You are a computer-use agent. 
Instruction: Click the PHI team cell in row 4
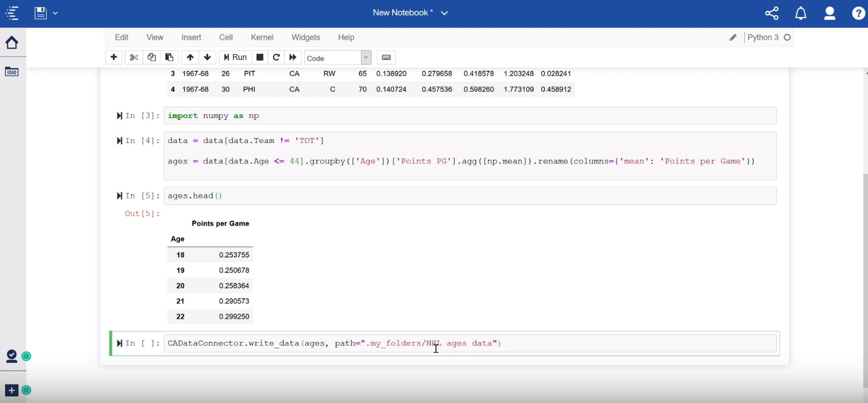tap(249, 89)
